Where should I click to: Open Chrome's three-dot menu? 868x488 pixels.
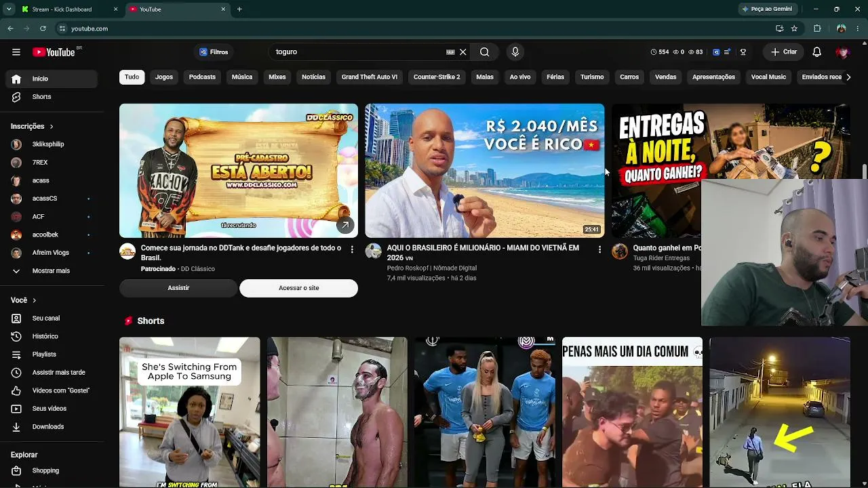[857, 28]
